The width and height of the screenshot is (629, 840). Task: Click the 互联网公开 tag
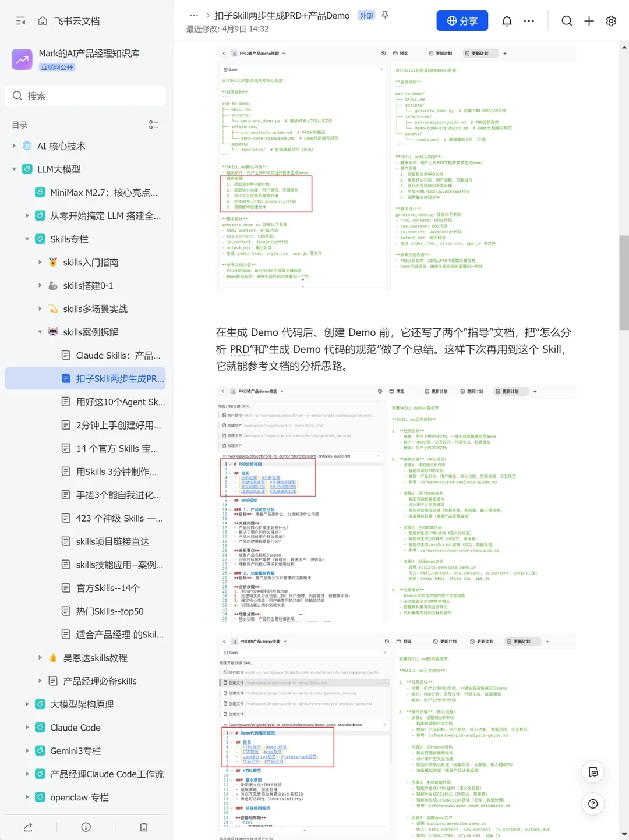[x=57, y=67]
